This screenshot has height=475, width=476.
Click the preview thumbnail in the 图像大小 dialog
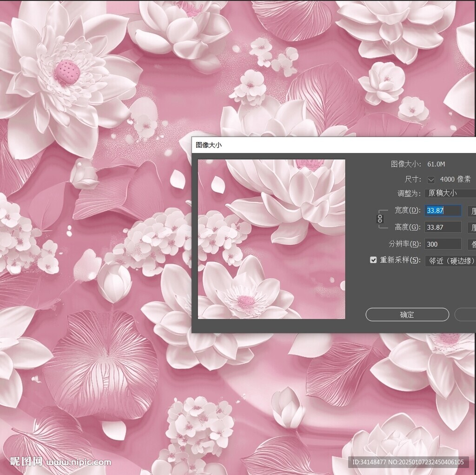coord(271,239)
